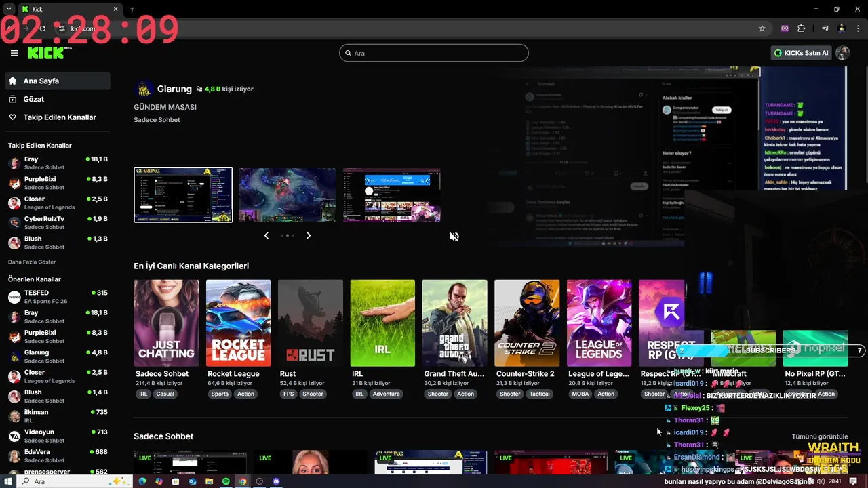Open the IRL category cover

[382, 323]
